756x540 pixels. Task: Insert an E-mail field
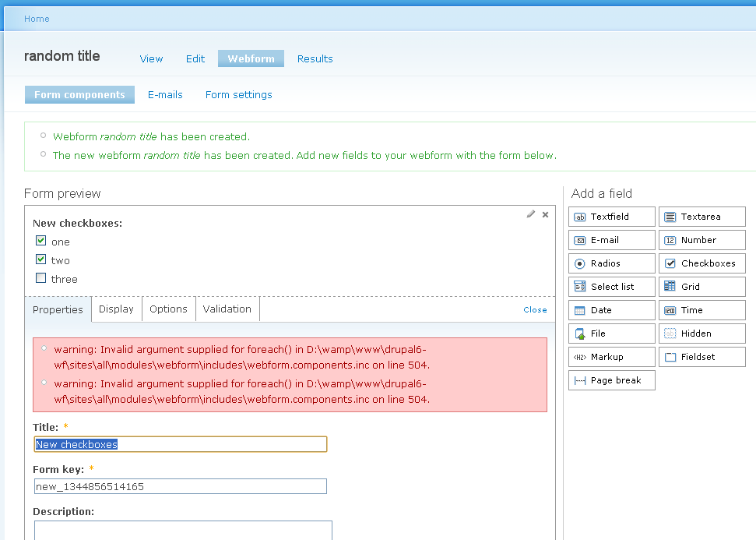pyautogui.click(x=611, y=240)
